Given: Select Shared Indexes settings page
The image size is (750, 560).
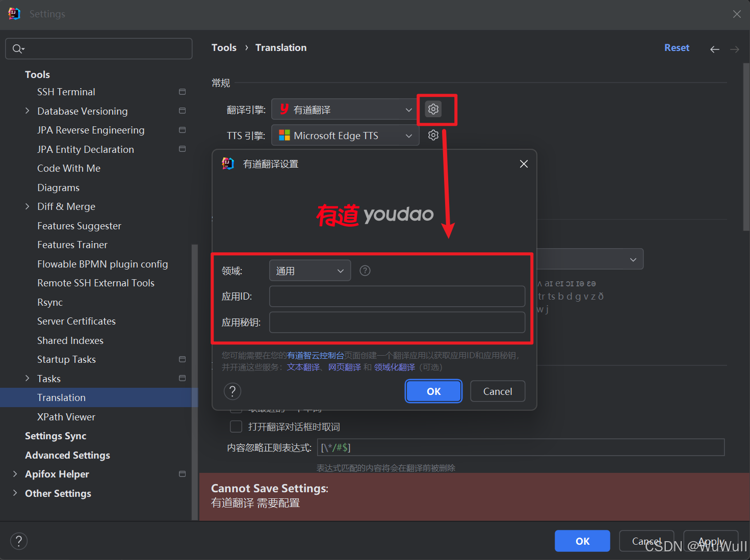Looking at the screenshot, I should pos(70,340).
